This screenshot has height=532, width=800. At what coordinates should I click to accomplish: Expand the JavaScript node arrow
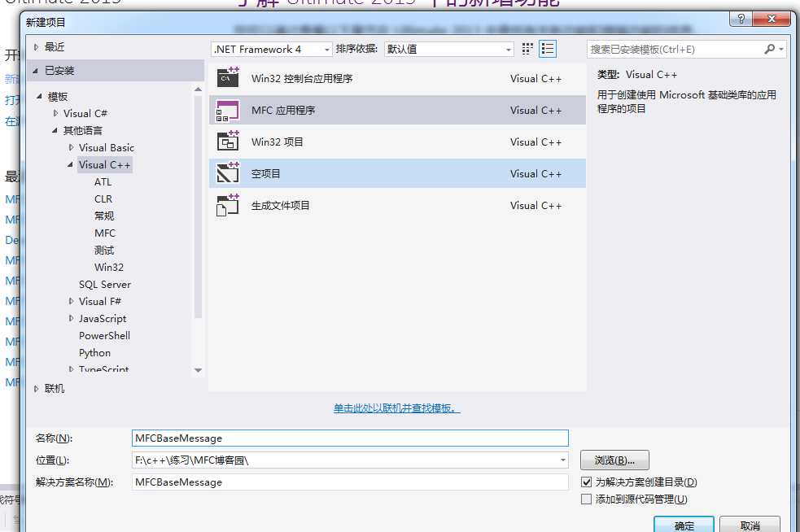click(x=71, y=318)
